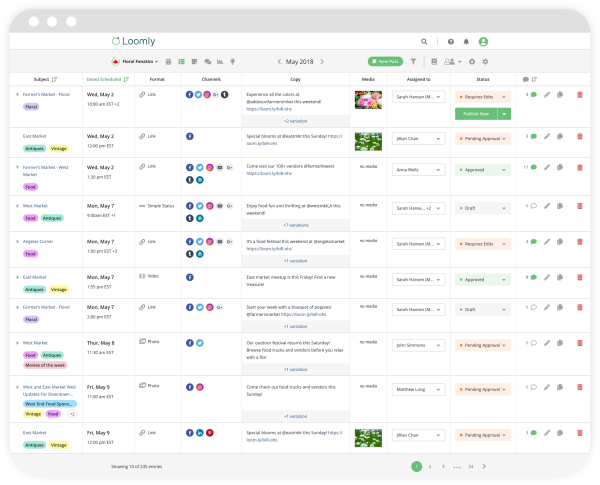
Task: Click the library icon right of the filter
Action: click(x=434, y=61)
